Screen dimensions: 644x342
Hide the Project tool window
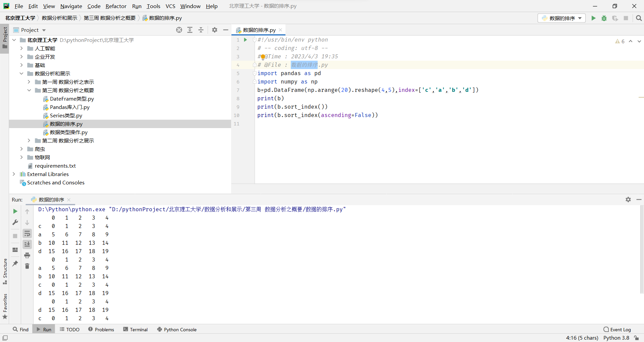tap(226, 30)
